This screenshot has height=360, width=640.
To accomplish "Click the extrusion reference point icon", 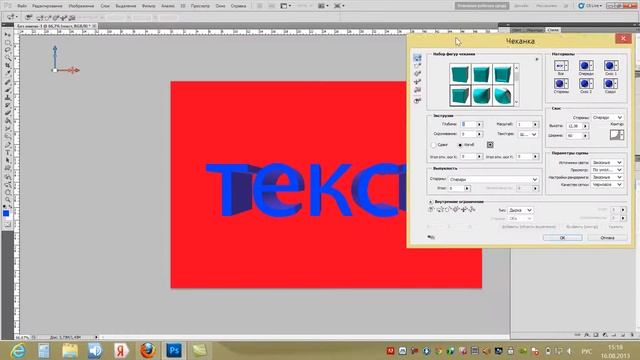I will point(490,144).
